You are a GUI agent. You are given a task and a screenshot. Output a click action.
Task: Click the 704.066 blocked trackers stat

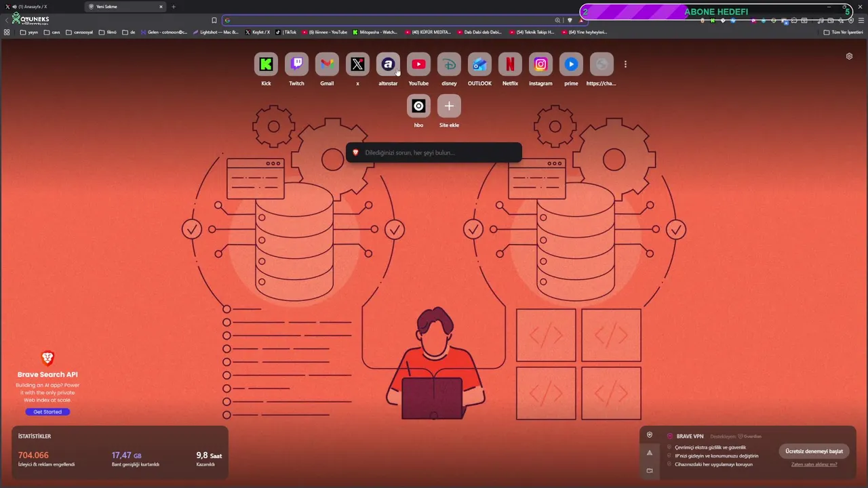pos(46,459)
